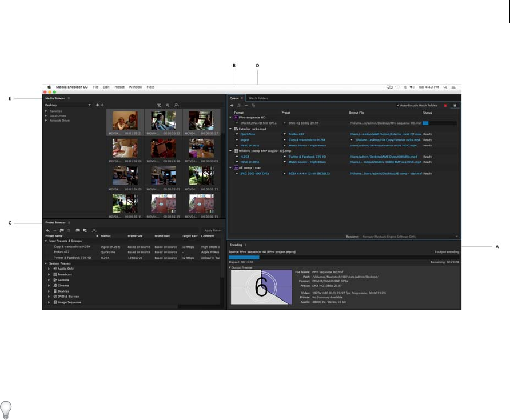Image resolution: width=510 pixels, height=420 pixels.
Task: Stop the queue with the red stop button
Action: click(x=445, y=105)
